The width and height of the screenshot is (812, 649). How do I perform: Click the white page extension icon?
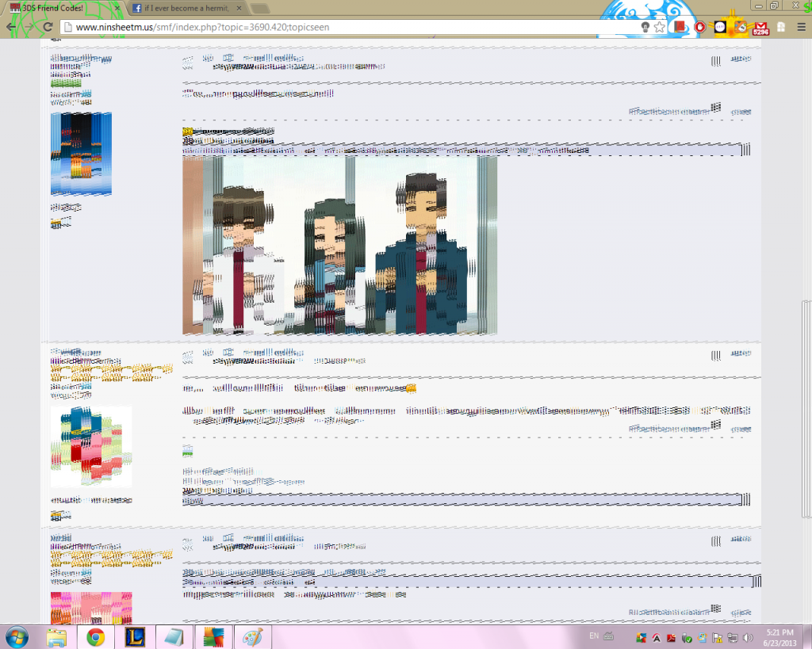(x=781, y=27)
